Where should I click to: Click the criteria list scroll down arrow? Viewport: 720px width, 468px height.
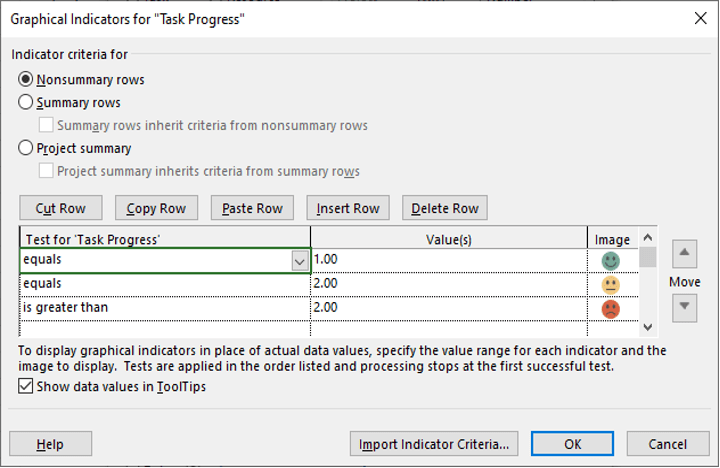[647, 327]
